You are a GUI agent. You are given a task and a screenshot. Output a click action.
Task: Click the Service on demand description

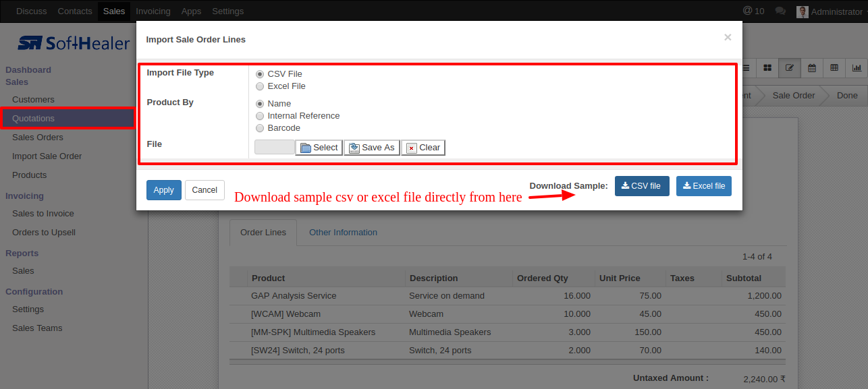tap(447, 296)
